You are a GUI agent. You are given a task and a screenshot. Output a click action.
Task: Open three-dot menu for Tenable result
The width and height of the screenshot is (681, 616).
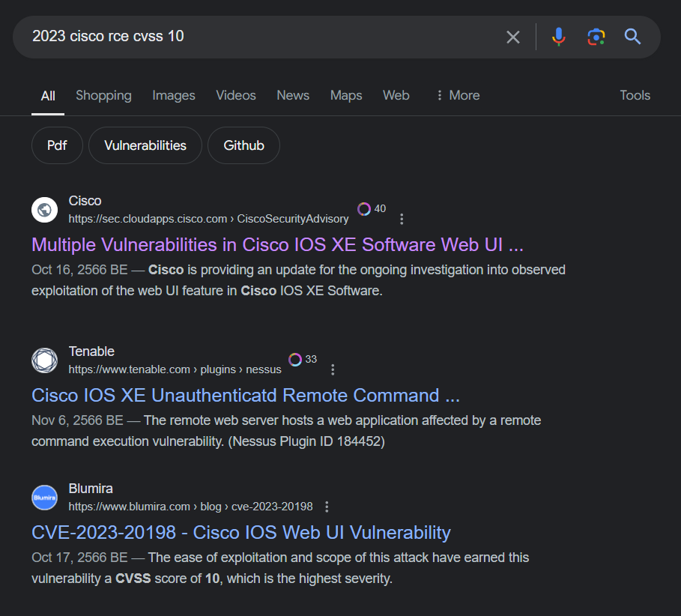(x=333, y=369)
